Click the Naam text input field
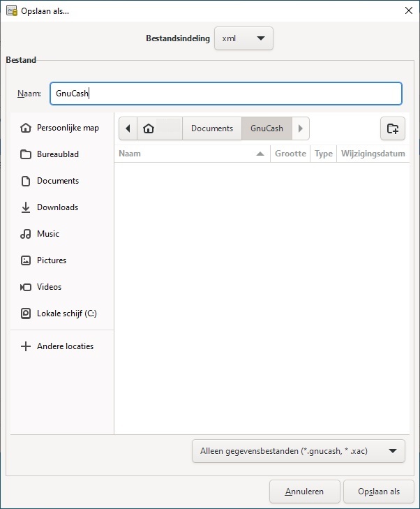Screen dimensions: 420x509 point(225,94)
